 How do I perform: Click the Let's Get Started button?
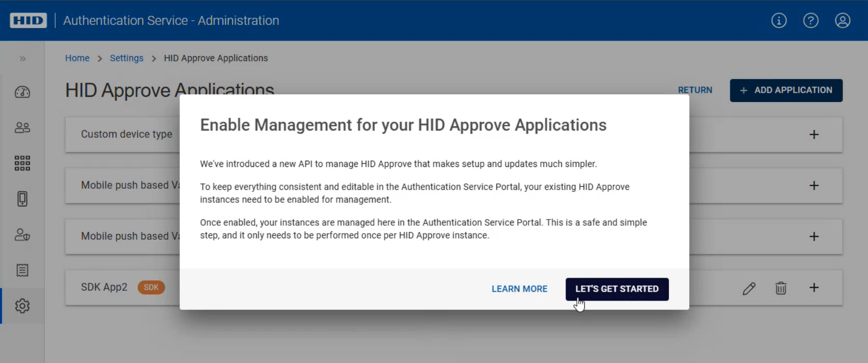[616, 289]
